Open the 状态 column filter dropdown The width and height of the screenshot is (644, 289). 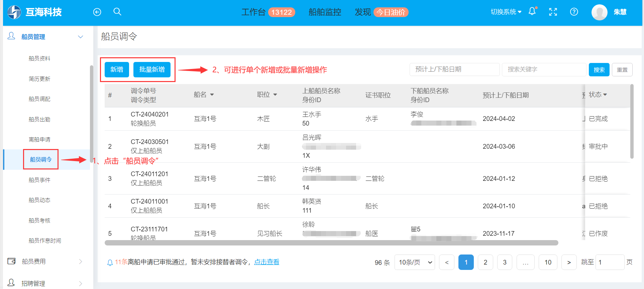(605, 95)
